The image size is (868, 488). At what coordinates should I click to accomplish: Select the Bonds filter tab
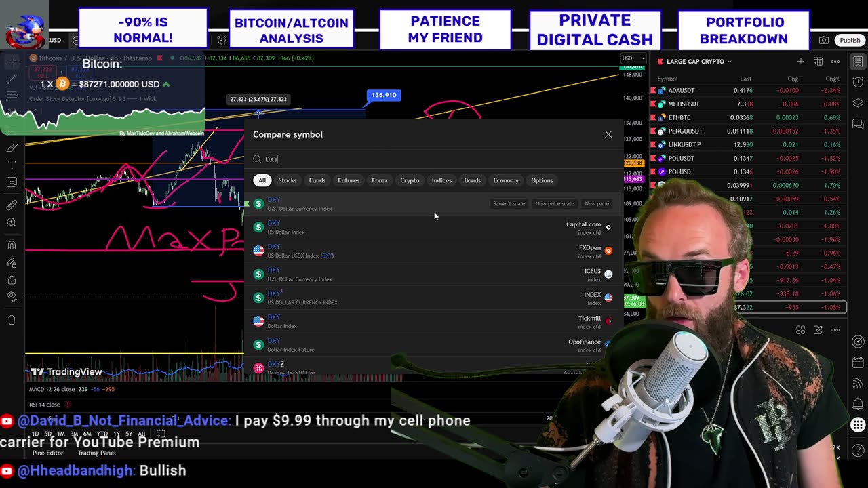[473, 180]
